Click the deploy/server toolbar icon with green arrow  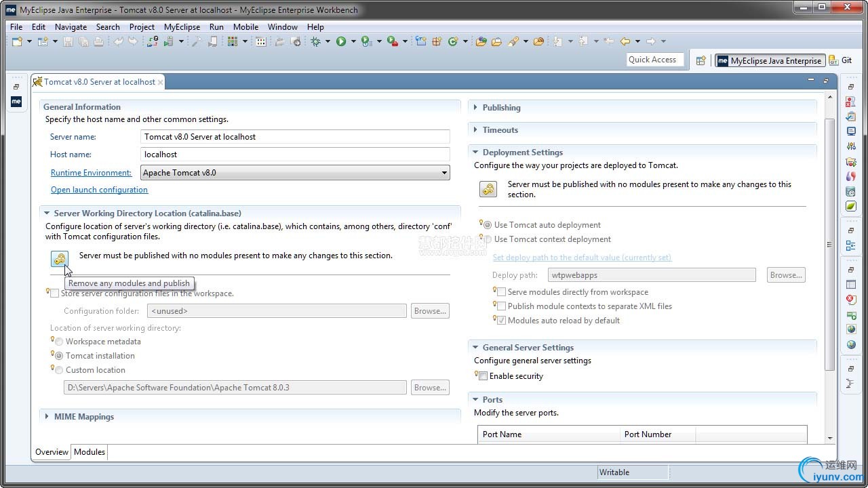tap(168, 41)
